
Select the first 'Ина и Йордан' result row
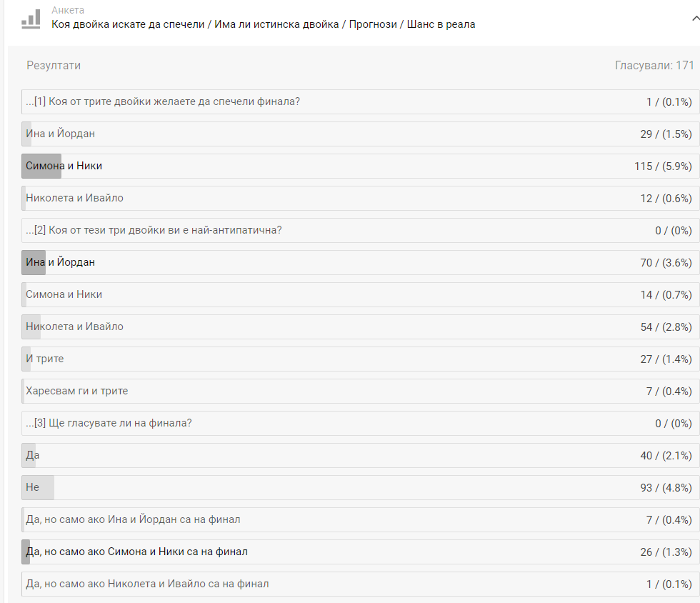point(360,134)
